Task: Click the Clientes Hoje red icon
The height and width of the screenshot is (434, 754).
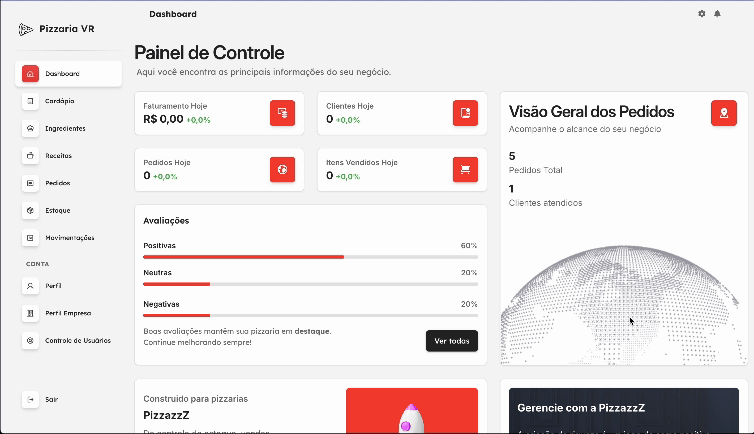Action: tap(465, 113)
